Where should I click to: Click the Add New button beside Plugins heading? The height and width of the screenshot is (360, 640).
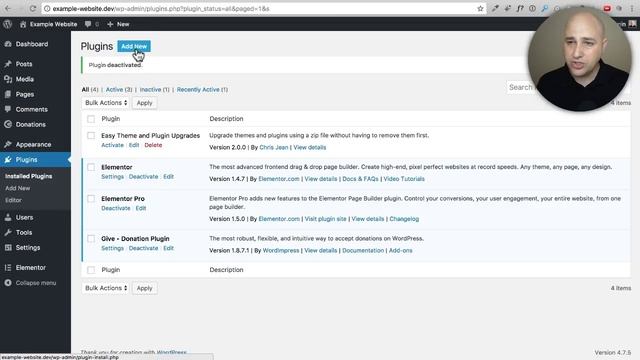[x=134, y=46]
